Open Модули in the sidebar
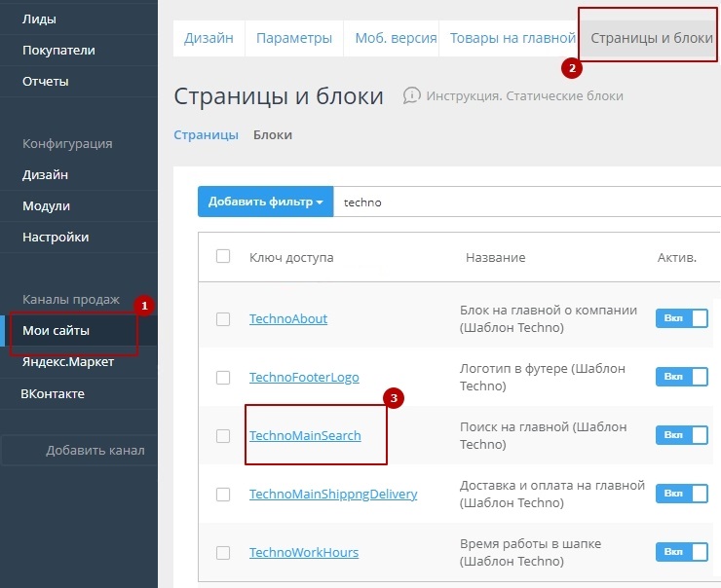This screenshot has height=588, width=721. (46, 206)
